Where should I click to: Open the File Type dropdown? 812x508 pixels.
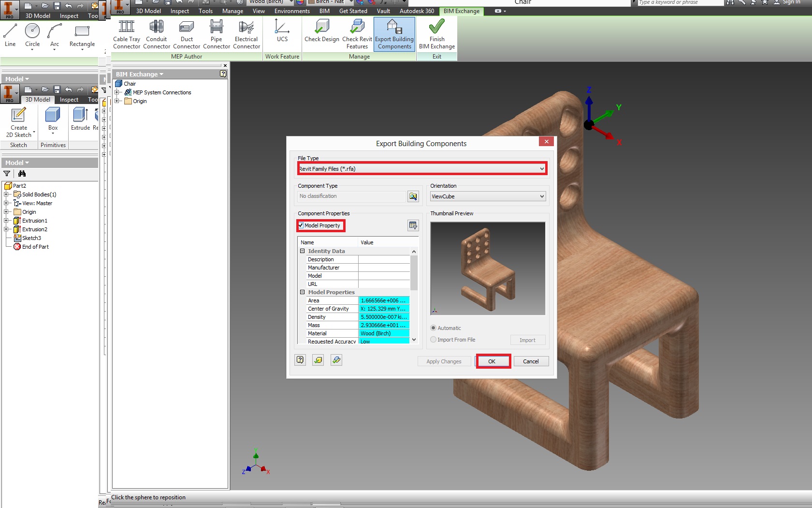(422, 169)
